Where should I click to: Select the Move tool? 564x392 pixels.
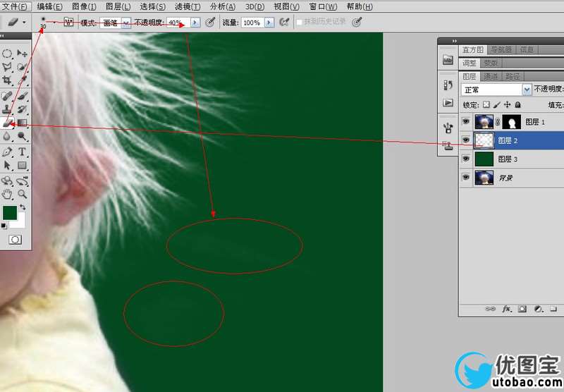[23, 54]
